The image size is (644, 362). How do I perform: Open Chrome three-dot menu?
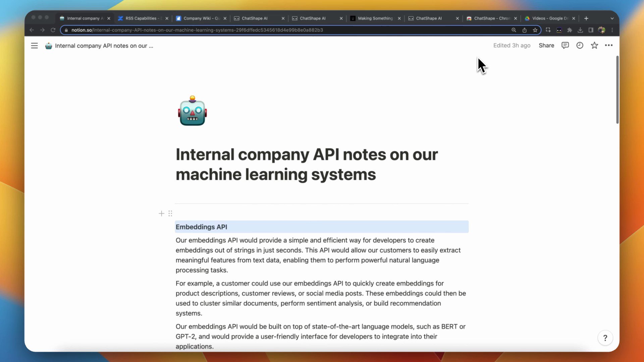[x=612, y=30]
